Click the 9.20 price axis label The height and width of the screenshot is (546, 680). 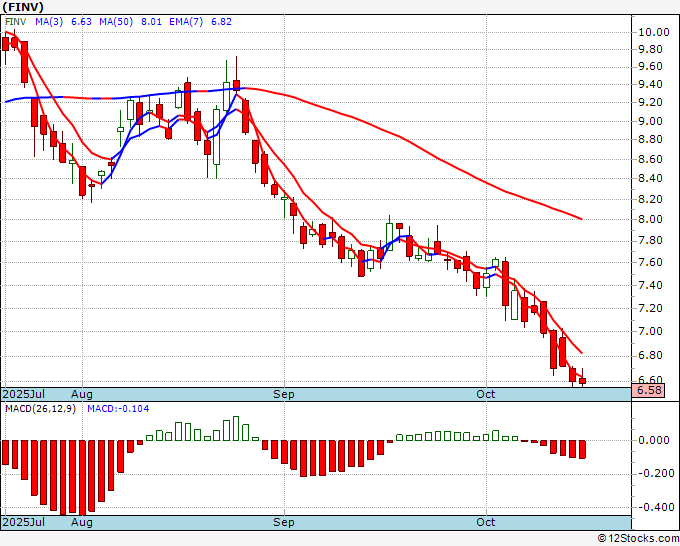click(x=651, y=102)
